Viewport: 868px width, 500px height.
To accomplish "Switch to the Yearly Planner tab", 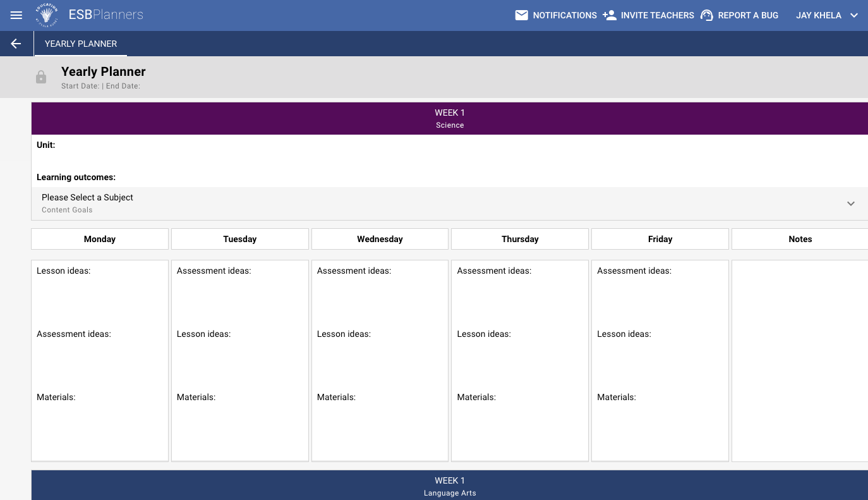I will click(x=81, y=44).
